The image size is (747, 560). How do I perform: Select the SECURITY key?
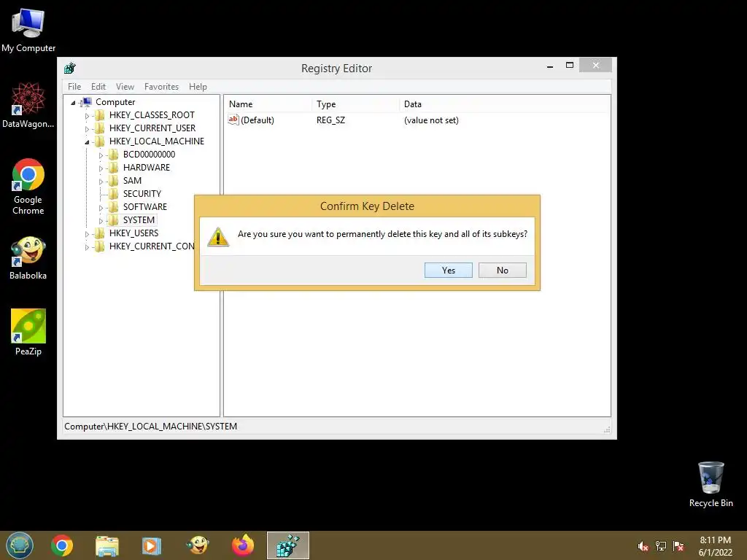tap(142, 193)
